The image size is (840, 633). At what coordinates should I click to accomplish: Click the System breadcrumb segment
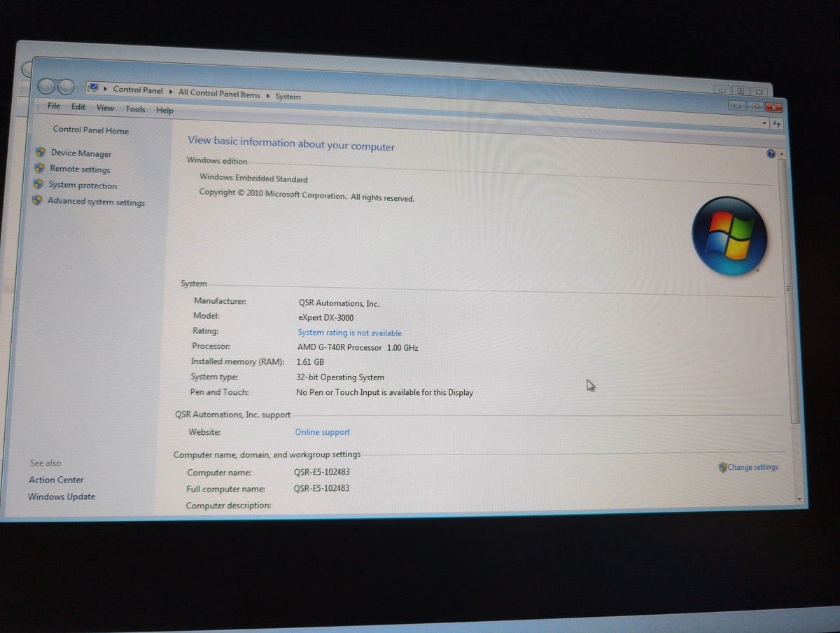(288, 97)
